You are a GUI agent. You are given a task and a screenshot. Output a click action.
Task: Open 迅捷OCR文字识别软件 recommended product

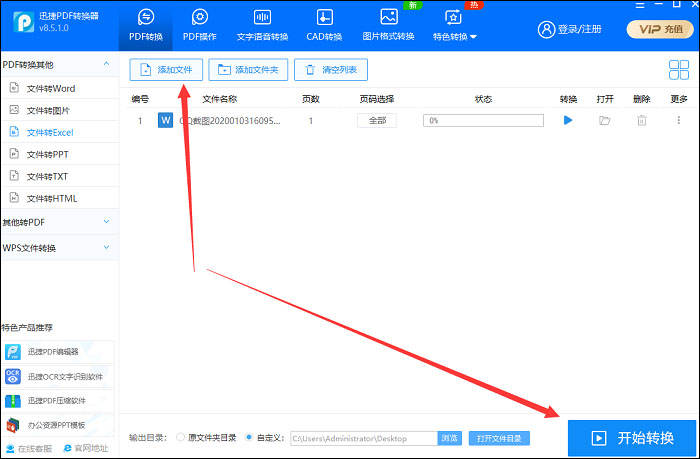pos(58,376)
